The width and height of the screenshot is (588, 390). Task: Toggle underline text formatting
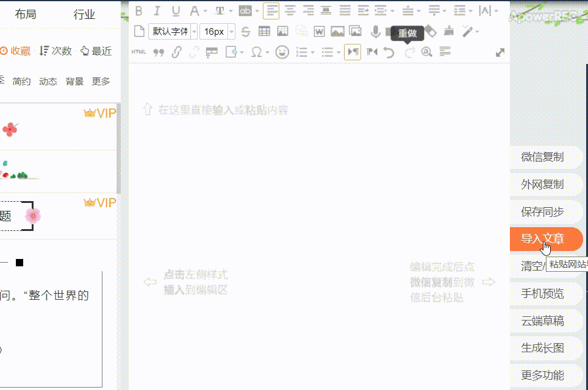[176, 10]
